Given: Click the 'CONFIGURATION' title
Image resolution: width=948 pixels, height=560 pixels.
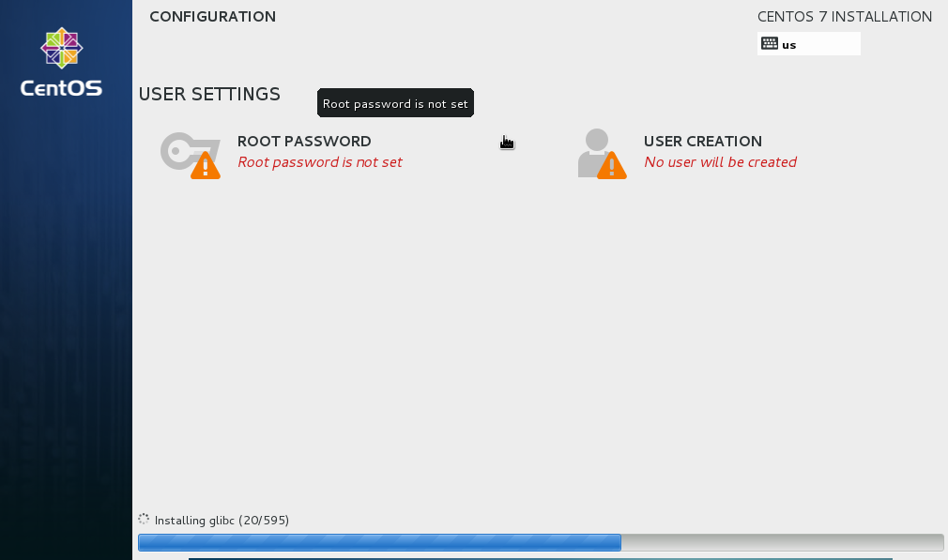Looking at the screenshot, I should pos(213,16).
